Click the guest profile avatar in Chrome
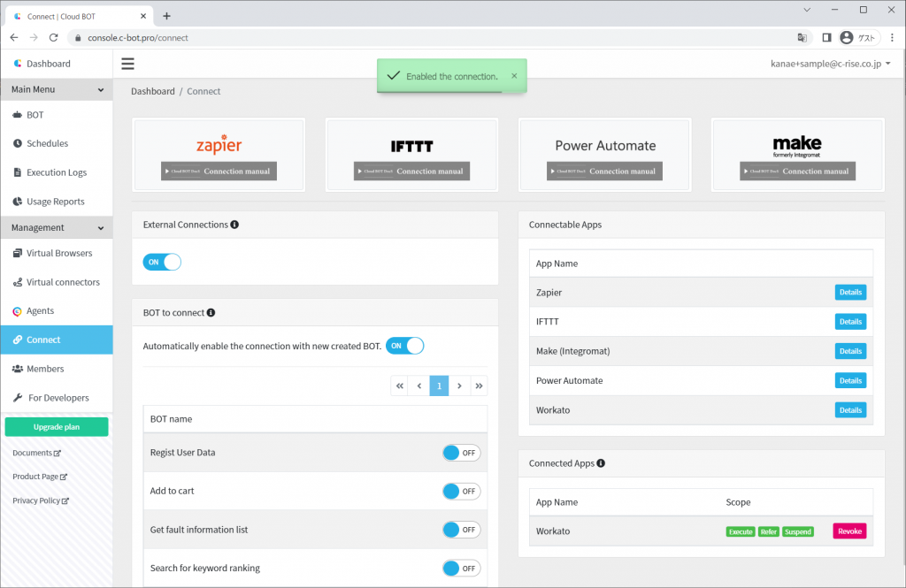 [847, 37]
